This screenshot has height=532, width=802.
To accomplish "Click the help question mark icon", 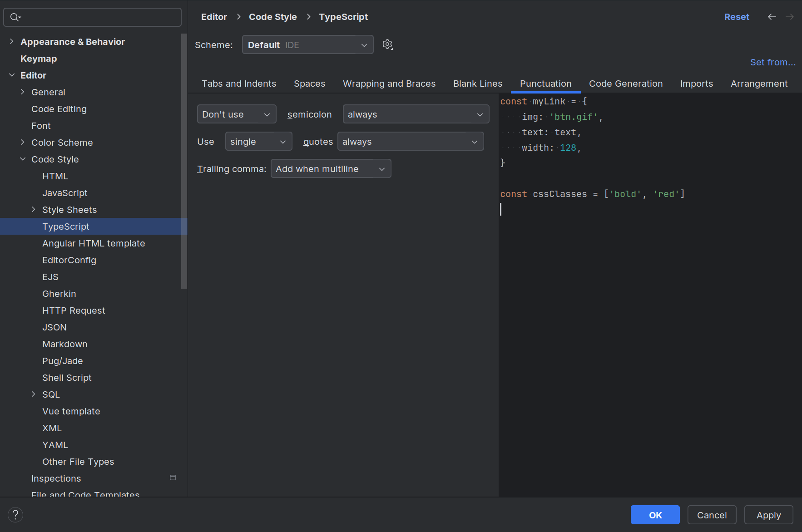I will [15, 515].
